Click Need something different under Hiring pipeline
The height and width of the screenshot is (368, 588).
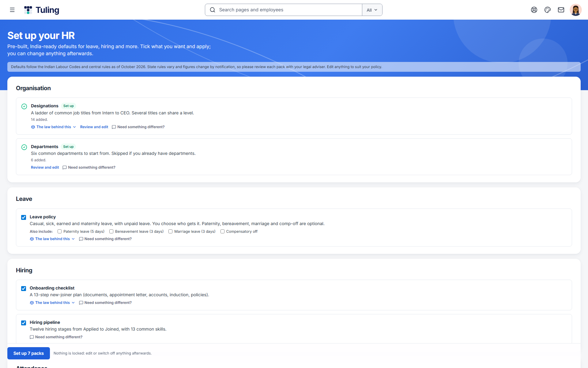56,337
